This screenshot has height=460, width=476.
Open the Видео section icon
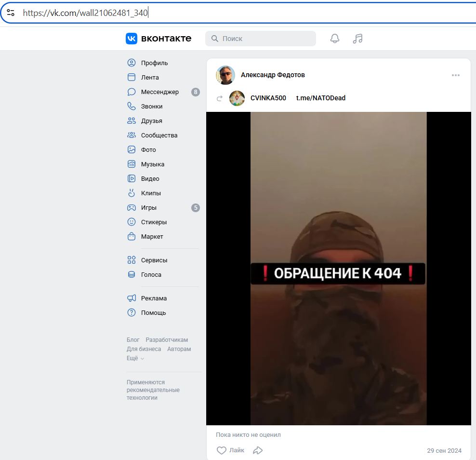131,178
